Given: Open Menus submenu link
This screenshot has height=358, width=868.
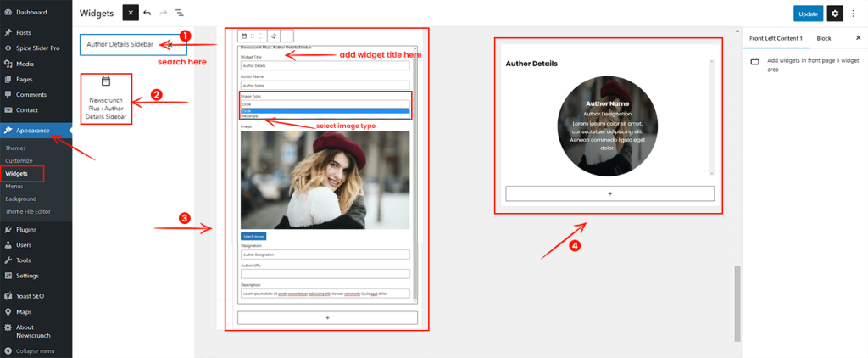Looking at the screenshot, I should click(x=14, y=186).
